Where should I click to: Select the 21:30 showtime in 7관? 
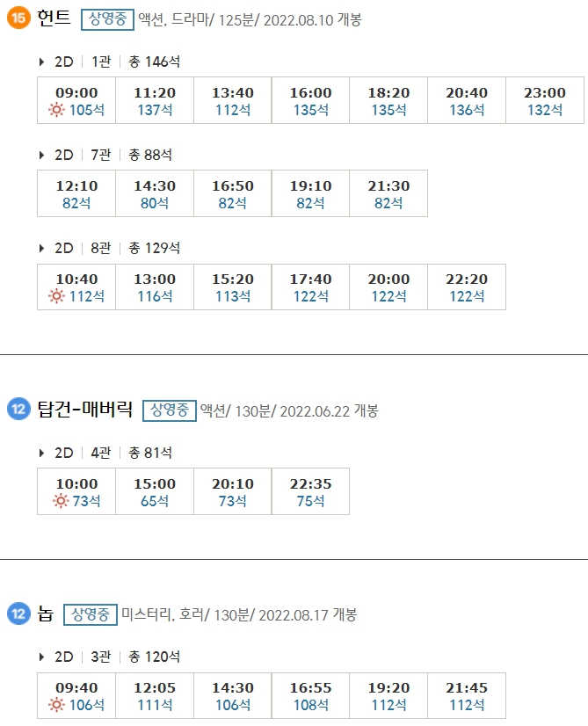pyautogui.click(x=388, y=193)
